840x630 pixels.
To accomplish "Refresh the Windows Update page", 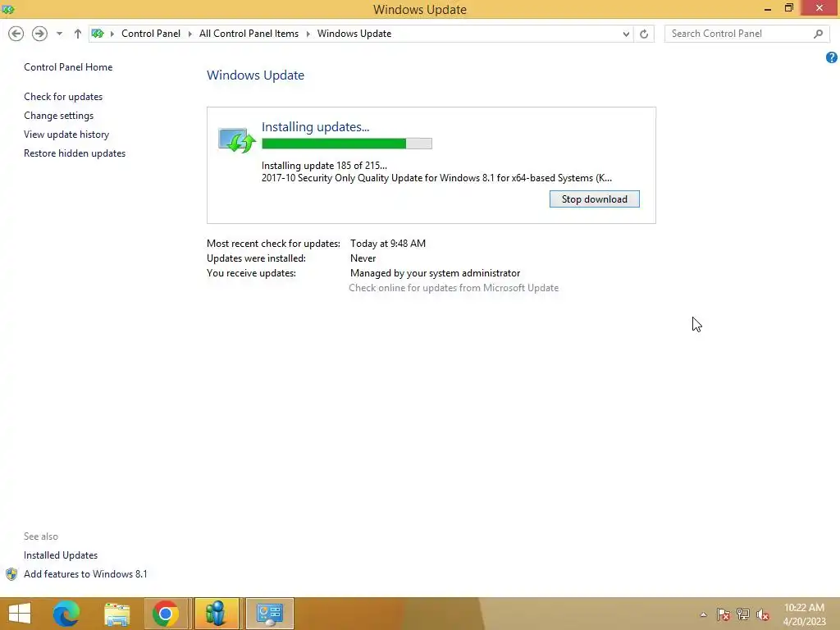I will tap(644, 34).
